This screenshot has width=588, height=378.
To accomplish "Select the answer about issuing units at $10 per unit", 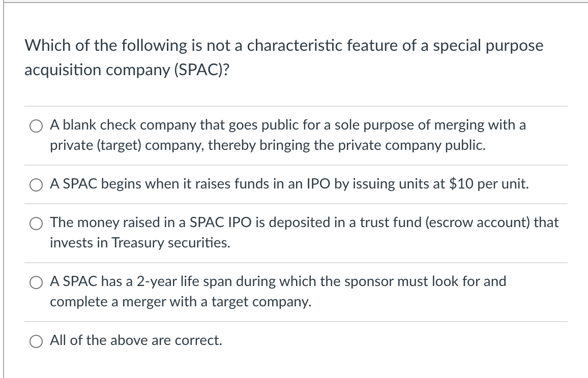I will coord(36,185).
